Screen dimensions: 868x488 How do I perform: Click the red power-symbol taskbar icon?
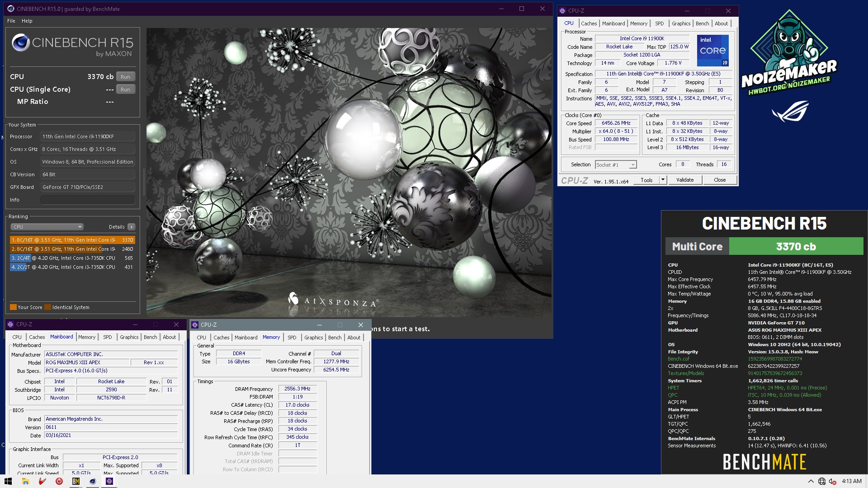point(59,481)
